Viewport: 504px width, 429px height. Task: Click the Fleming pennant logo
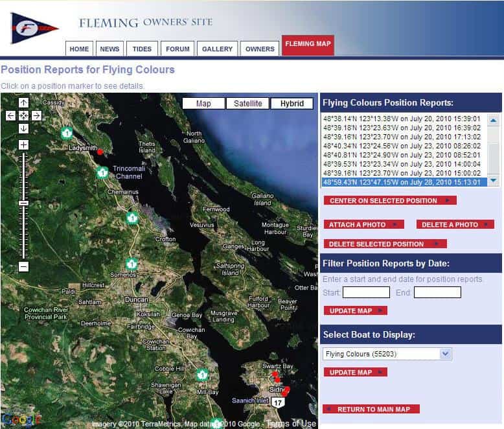[35, 28]
